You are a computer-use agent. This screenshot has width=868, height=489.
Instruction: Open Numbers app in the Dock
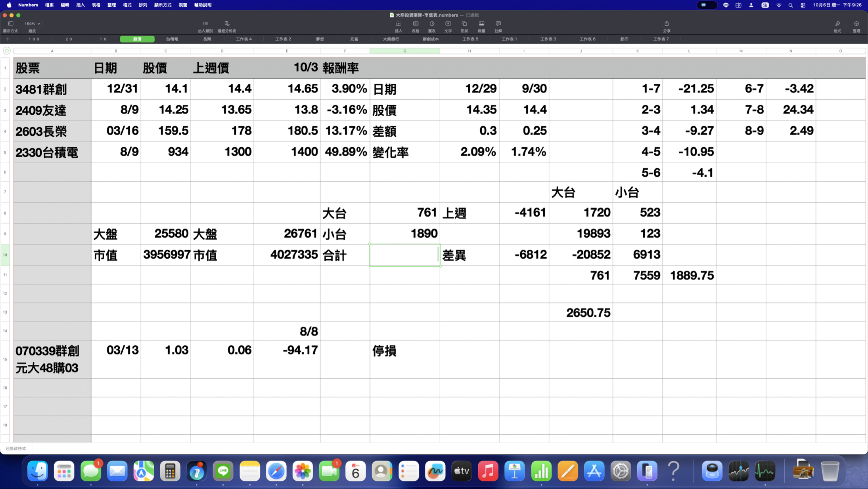541,471
